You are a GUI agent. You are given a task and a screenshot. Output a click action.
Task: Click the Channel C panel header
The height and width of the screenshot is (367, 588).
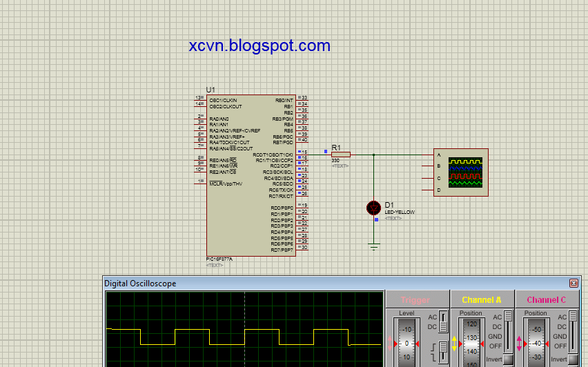point(547,299)
